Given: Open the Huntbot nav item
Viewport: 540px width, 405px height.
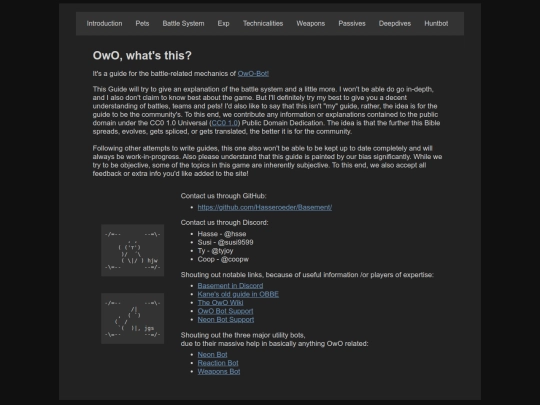Looking at the screenshot, I should (x=436, y=23).
